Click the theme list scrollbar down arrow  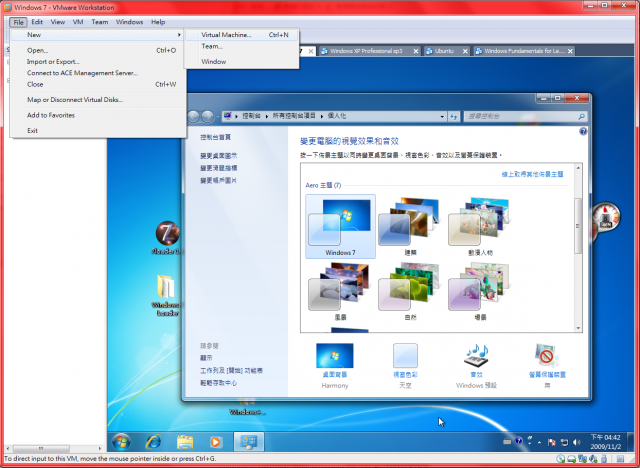578,328
